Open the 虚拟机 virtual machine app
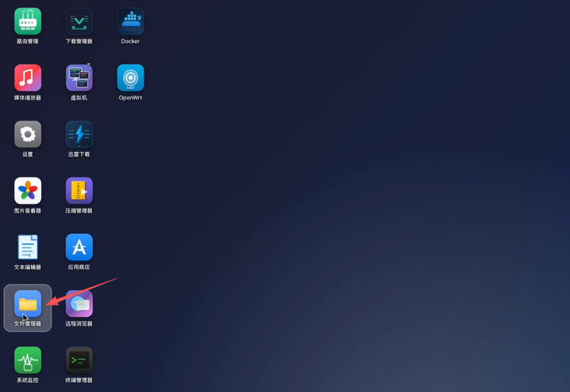 (x=79, y=78)
